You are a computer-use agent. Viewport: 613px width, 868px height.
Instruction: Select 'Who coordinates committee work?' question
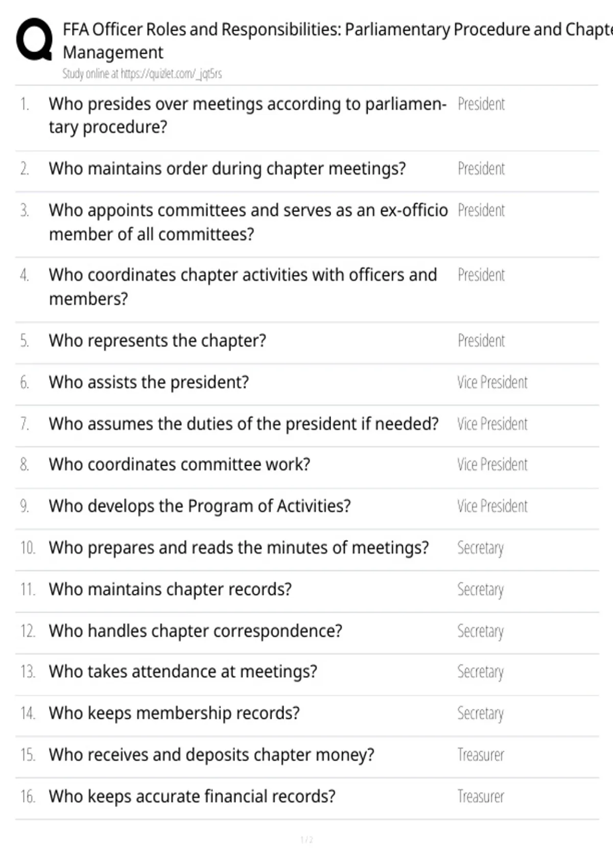(x=179, y=465)
